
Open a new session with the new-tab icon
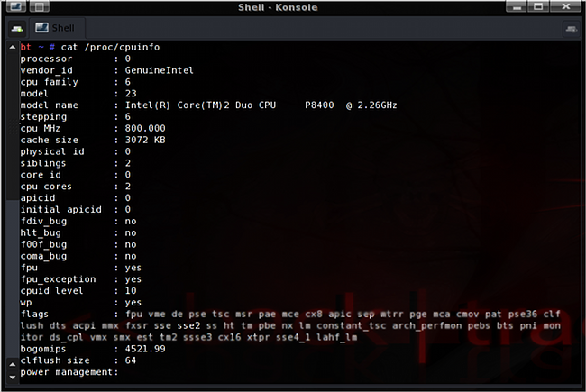point(17,29)
